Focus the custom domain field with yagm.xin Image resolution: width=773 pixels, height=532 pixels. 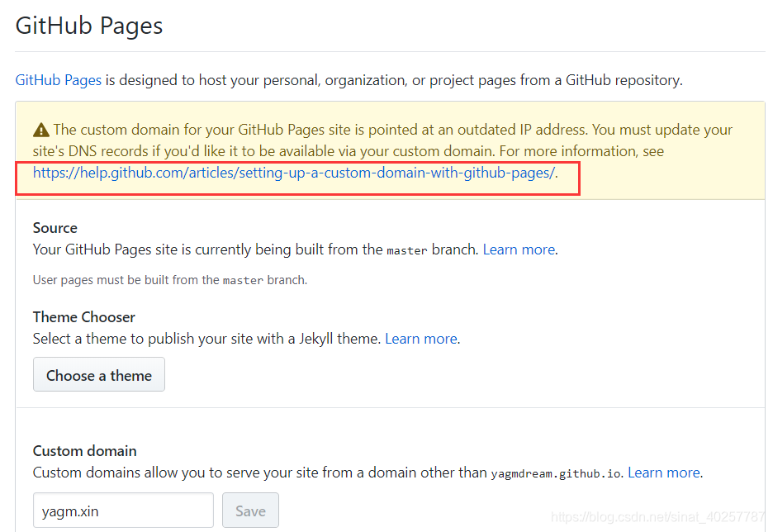[123, 511]
